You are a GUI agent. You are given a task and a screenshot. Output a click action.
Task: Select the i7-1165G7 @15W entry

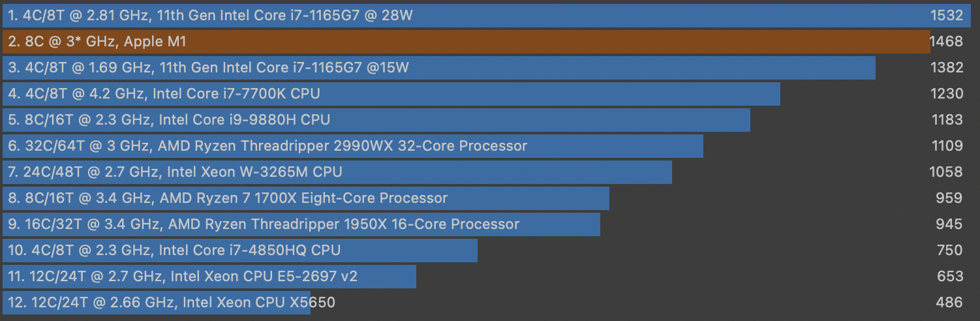coord(209,67)
